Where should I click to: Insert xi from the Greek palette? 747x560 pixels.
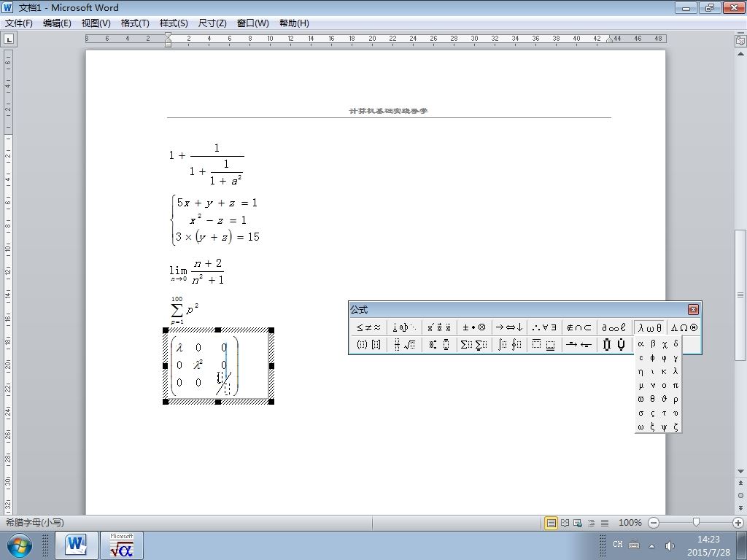point(653,427)
